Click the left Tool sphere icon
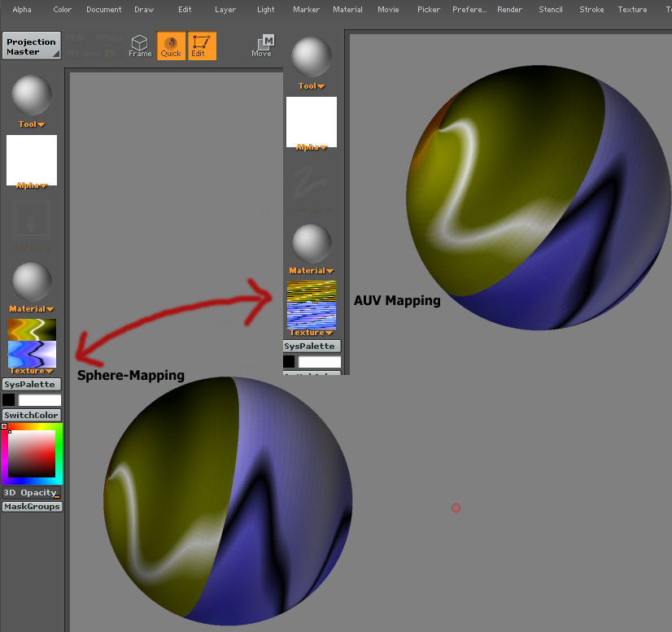 click(x=32, y=95)
